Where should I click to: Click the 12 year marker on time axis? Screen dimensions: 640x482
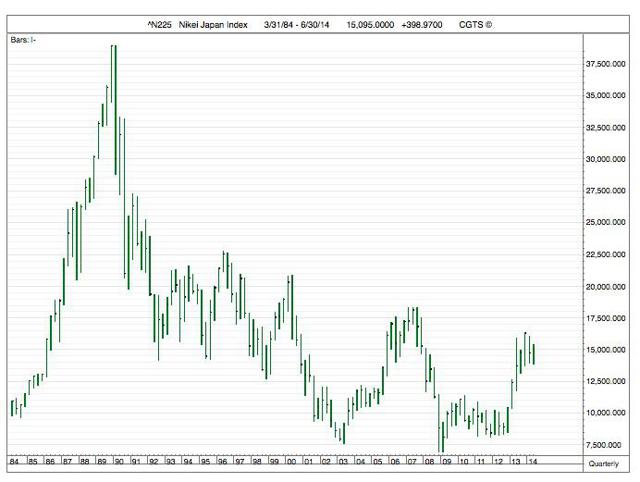point(498,462)
